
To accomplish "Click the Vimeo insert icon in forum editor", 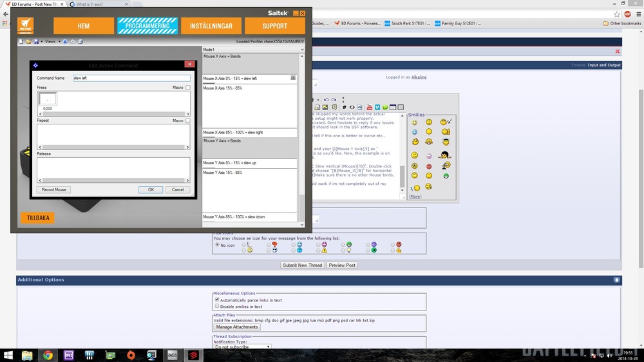I will 377,107.
